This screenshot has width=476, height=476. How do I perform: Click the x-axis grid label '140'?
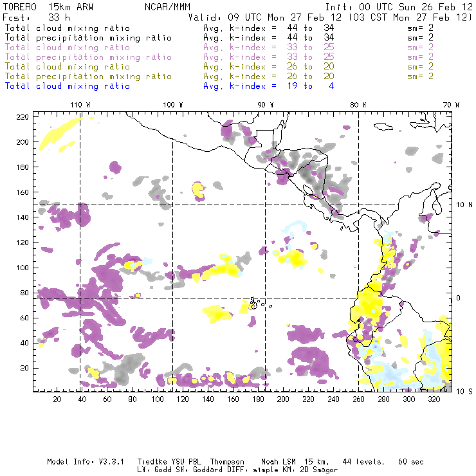[208, 399]
